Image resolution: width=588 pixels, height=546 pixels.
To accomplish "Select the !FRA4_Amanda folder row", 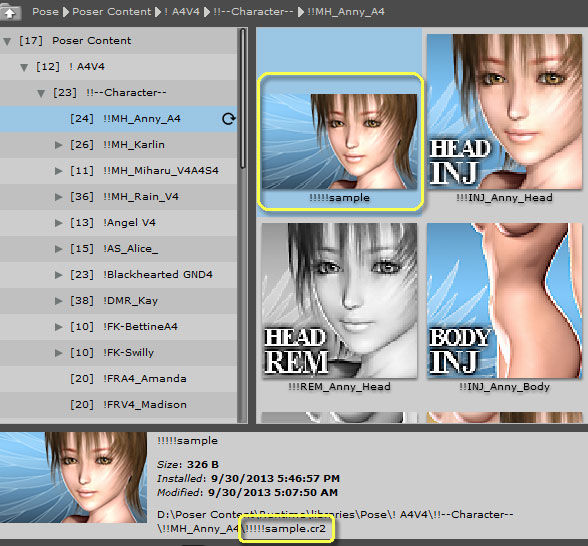I will coord(118,379).
